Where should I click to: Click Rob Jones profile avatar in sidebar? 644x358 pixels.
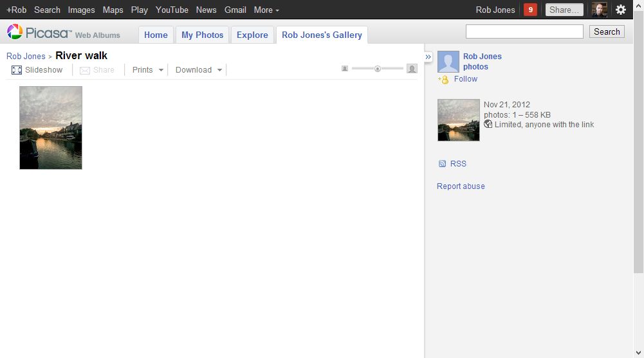click(448, 62)
